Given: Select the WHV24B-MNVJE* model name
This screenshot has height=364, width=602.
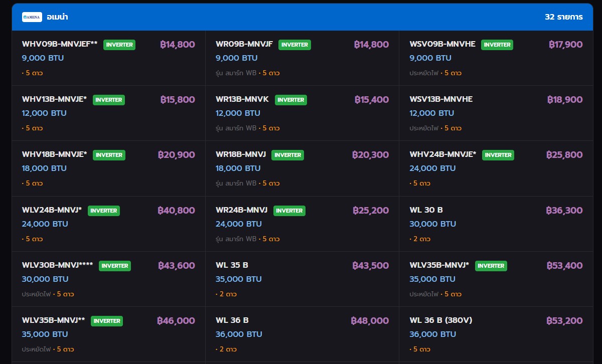Looking at the screenshot, I should (x=443, y=154).
